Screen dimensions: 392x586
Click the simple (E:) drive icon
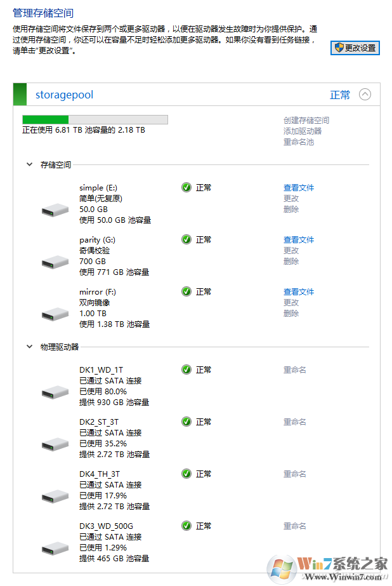coord(55,209)
